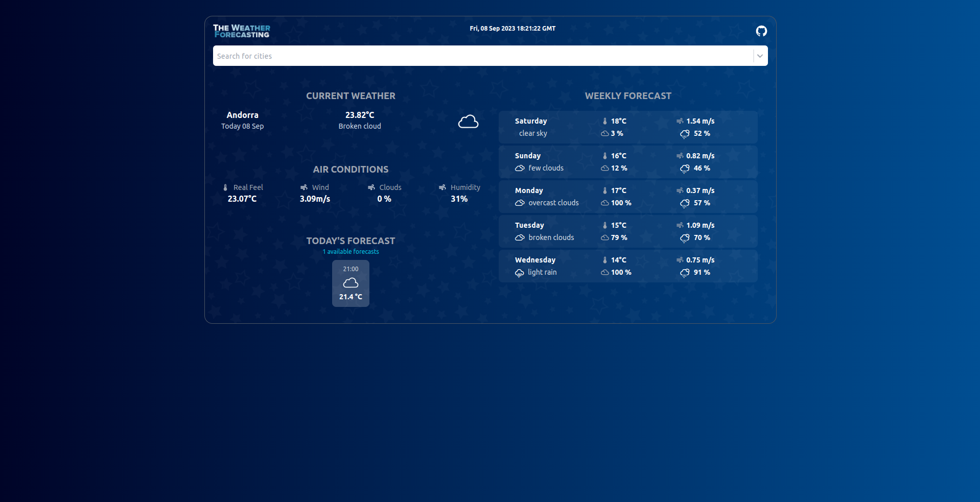Select the Wednesday forecast row
Viewport: 980px width, 502px height.
628,266
